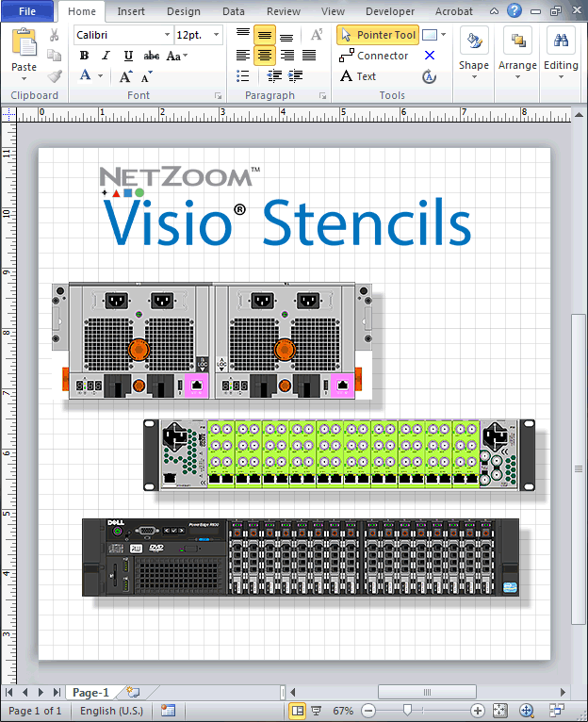Viewport: 588px width, 722px height.
Task: Switch to full screen presentation view
Action: [317, 711]
